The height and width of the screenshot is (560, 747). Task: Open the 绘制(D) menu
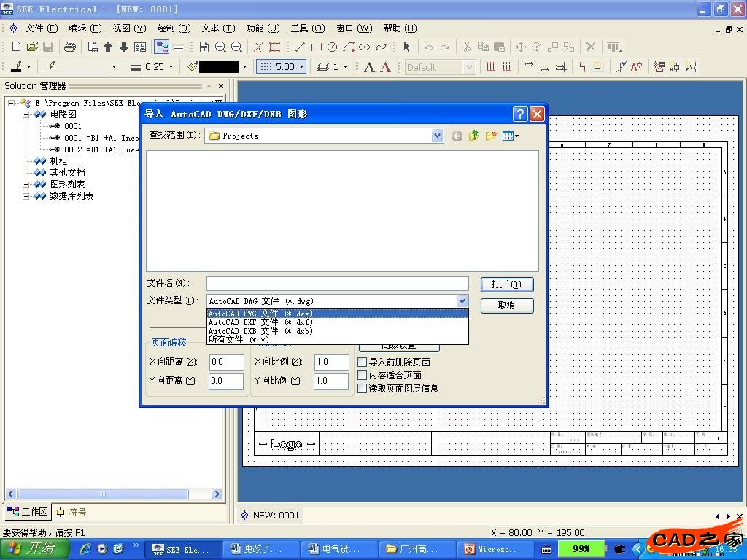[x=174, y=28]
